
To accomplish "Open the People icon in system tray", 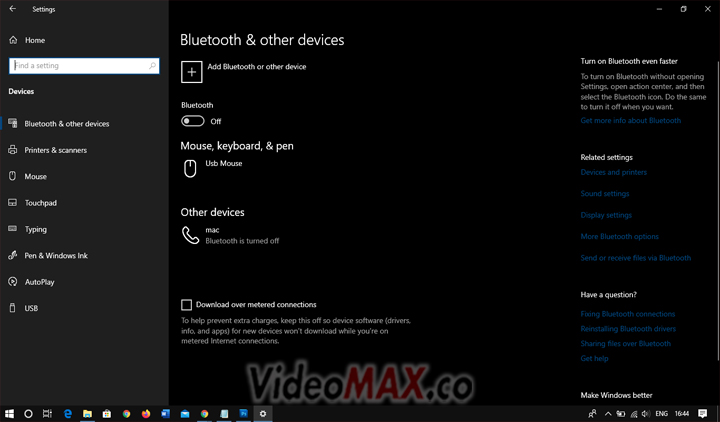I will (x=592, y=414).
